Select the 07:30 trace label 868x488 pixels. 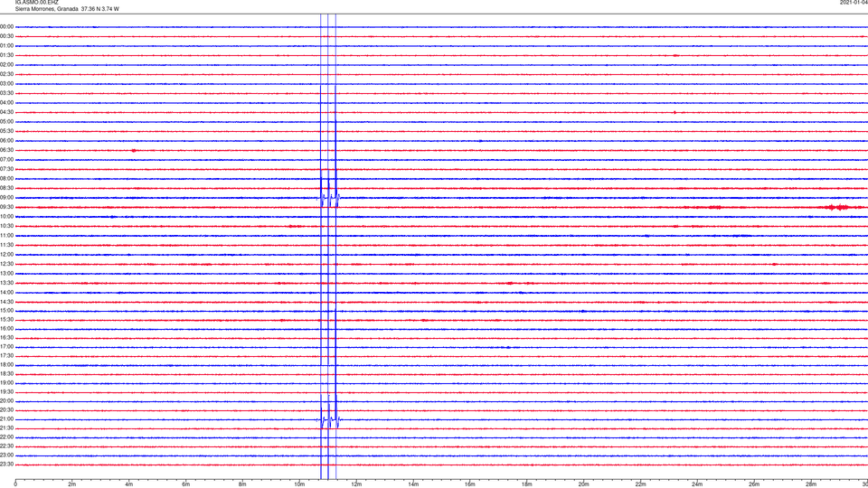click(6, 169)
